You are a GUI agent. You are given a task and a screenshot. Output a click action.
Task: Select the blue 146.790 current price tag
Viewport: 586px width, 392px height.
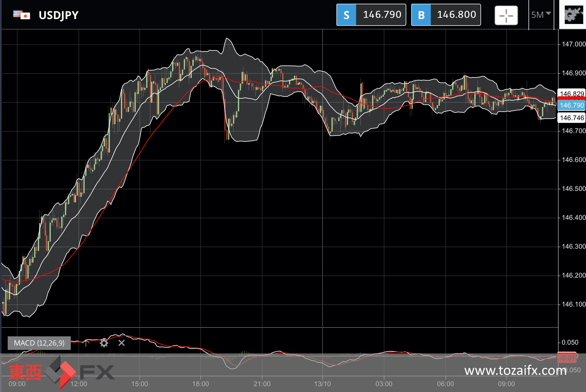(x=572, y=105)
